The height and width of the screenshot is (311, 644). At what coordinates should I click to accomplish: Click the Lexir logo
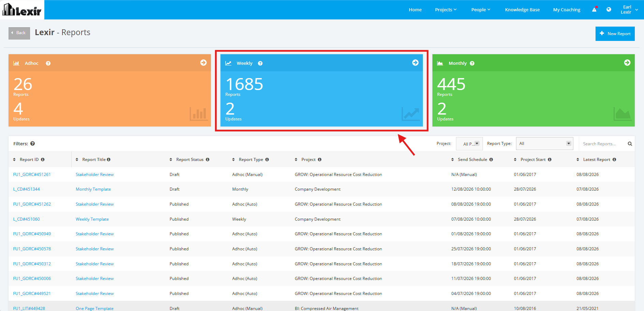click(x=22, y=10)
